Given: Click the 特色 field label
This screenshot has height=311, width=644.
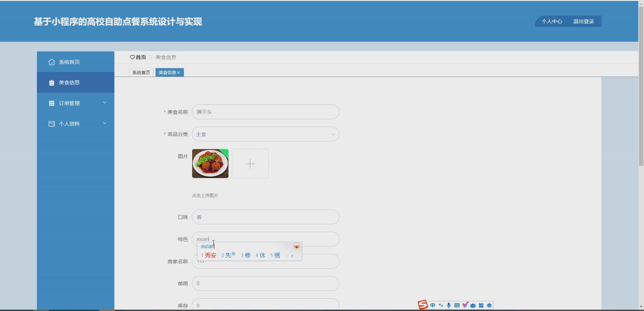Looking at the screenshot, I should click(x=183, y=239).
